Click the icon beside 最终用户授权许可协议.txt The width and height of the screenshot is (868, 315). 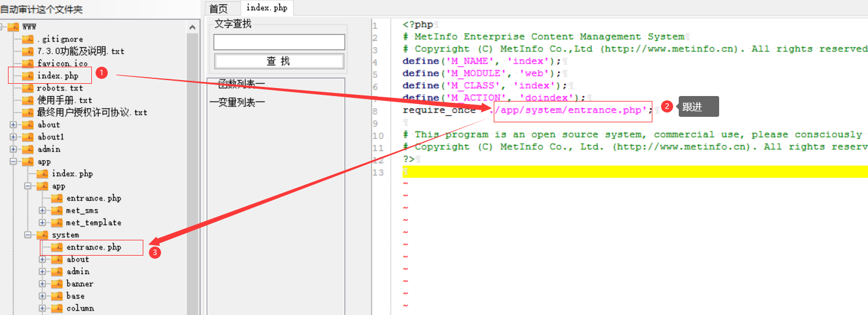click(x=28, y=113)
